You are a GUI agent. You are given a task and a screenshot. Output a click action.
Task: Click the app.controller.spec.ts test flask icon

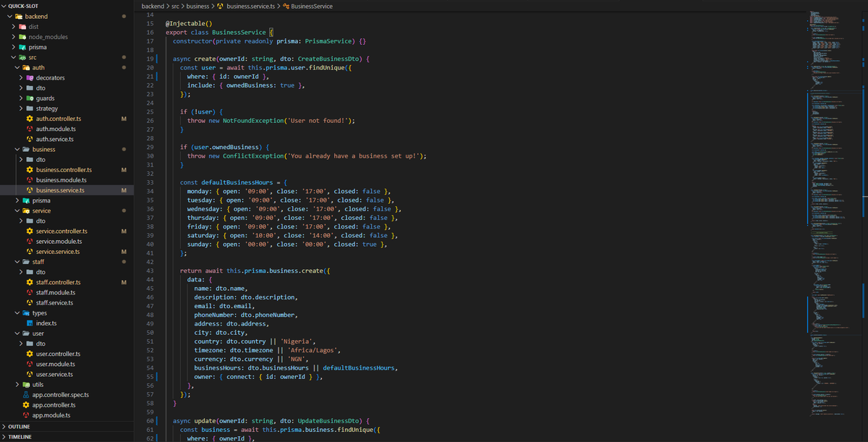[x=26, y=395]
